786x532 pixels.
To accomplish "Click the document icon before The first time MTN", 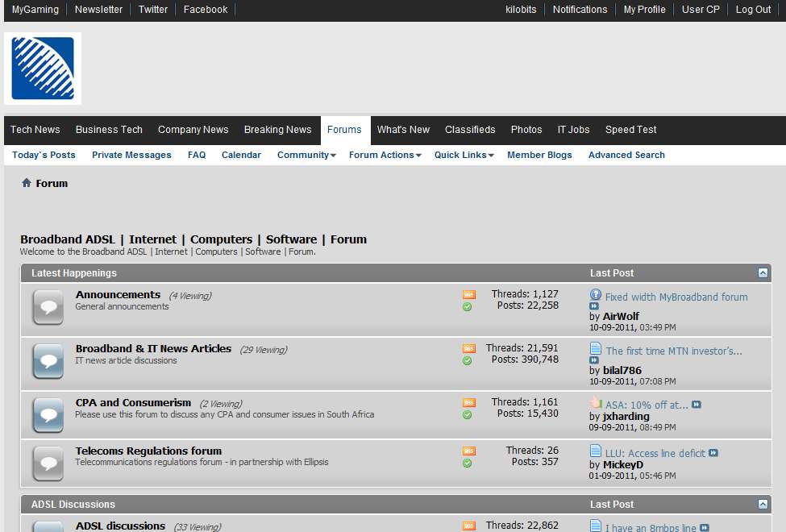I will [x=596, y=348].
